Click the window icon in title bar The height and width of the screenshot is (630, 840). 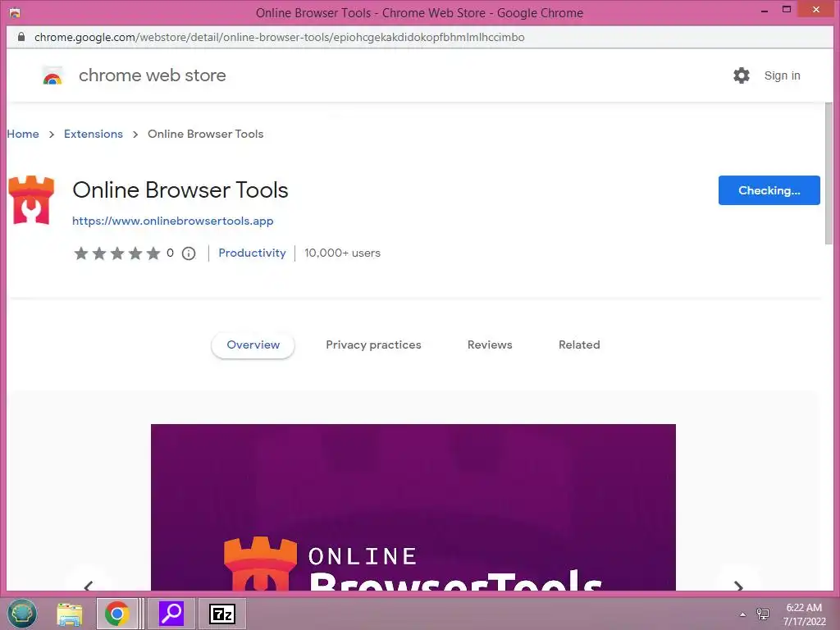[15, 12]
